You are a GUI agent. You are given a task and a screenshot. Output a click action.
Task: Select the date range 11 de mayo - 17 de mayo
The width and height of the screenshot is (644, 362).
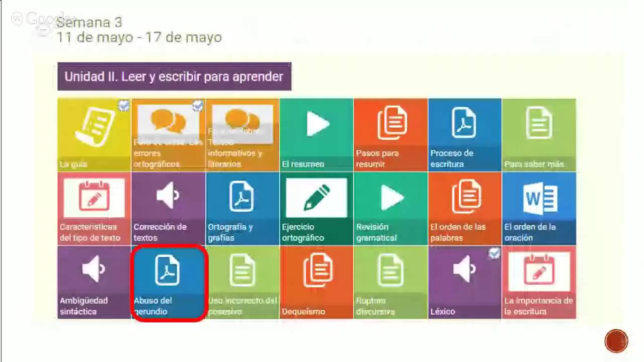[139, 37]
